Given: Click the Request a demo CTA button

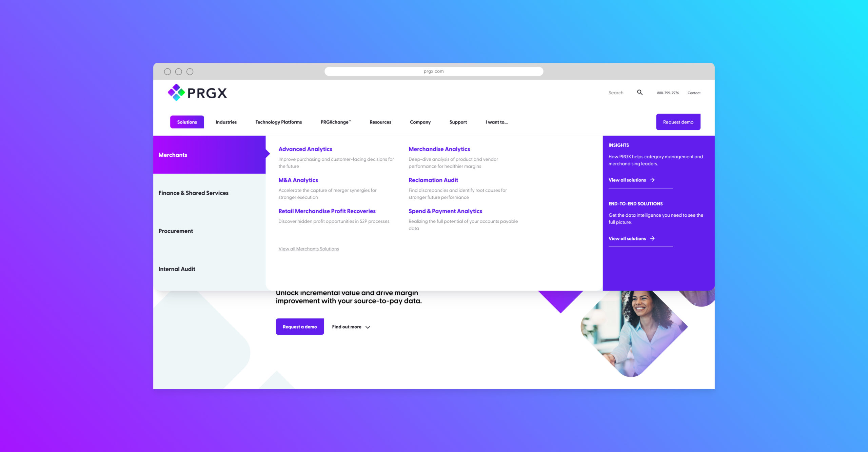Looking at the screenshot, I should click(x=300, y=326).
